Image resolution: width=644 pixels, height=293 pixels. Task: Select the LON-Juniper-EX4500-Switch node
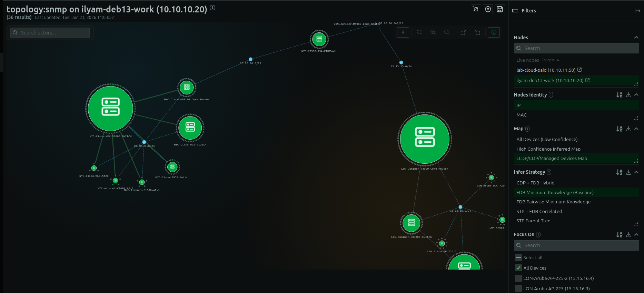pyautogui.click(x=411, y=223)
